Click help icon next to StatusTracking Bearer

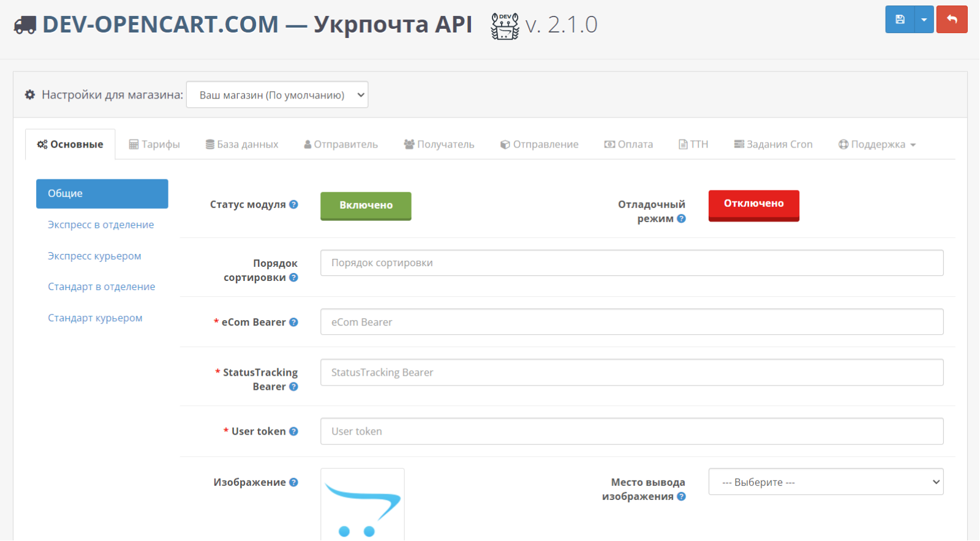(294, 386)
